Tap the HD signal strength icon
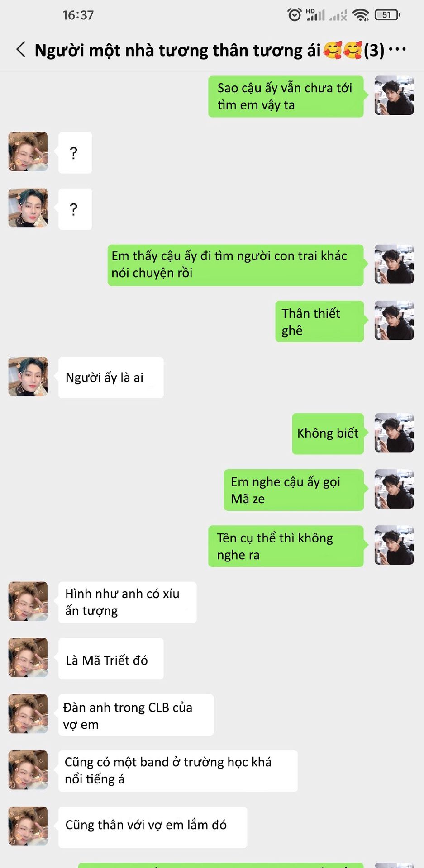 (315, 15)
